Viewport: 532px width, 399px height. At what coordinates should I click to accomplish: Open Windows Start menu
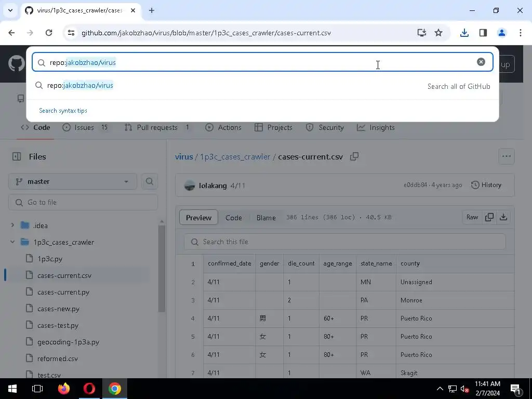pos(12,389)
